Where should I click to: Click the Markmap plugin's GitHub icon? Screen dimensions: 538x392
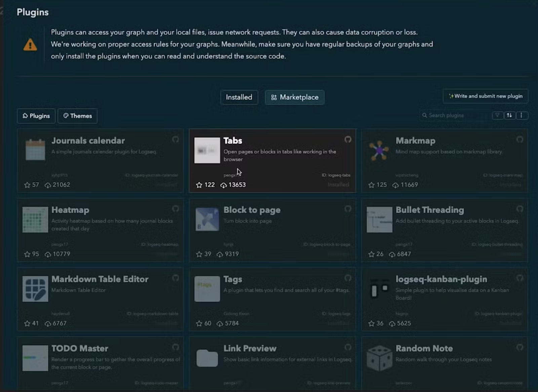[x=521, y=140]
